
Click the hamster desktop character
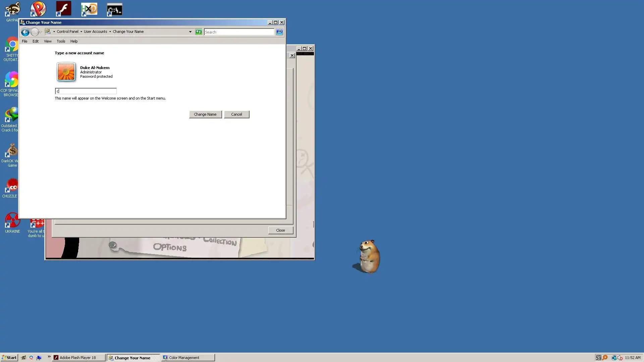point(369,256)
